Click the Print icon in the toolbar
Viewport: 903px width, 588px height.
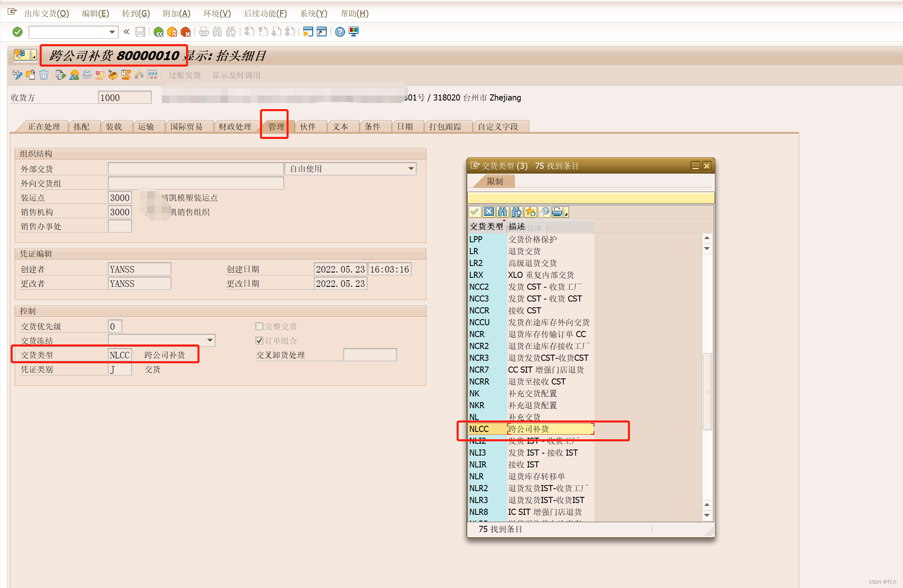click(204, 32)
